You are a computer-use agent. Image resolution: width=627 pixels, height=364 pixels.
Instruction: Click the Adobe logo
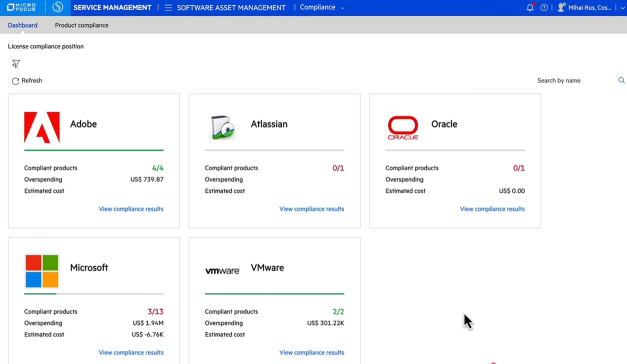[x=42, y=127]
